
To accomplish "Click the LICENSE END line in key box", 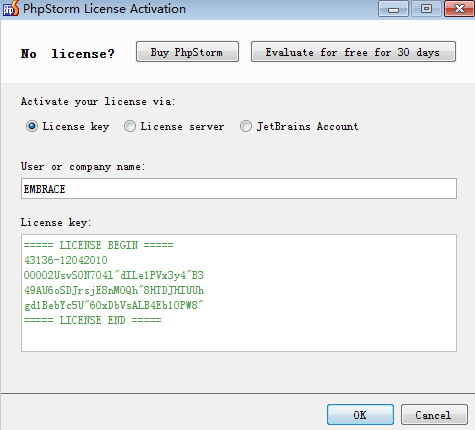I will 93,320.
